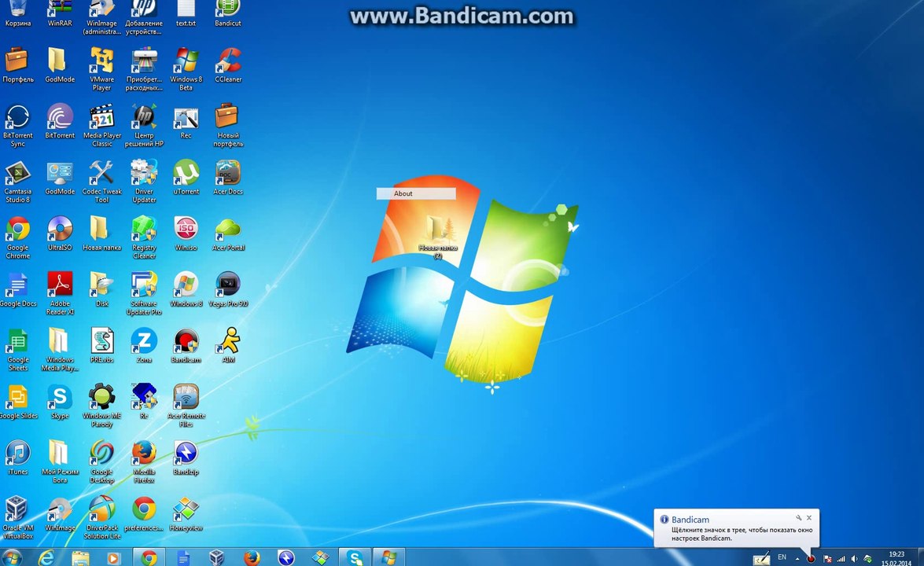Click the Vegas Pro 9.0 shortcut
This screenshot has width=924, height=566.
click(x=228, y=289)
